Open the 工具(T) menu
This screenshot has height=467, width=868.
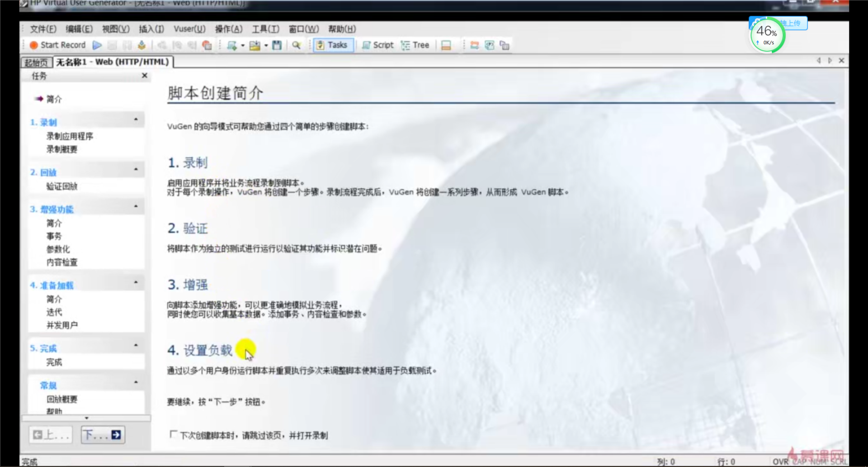(266, 29)
